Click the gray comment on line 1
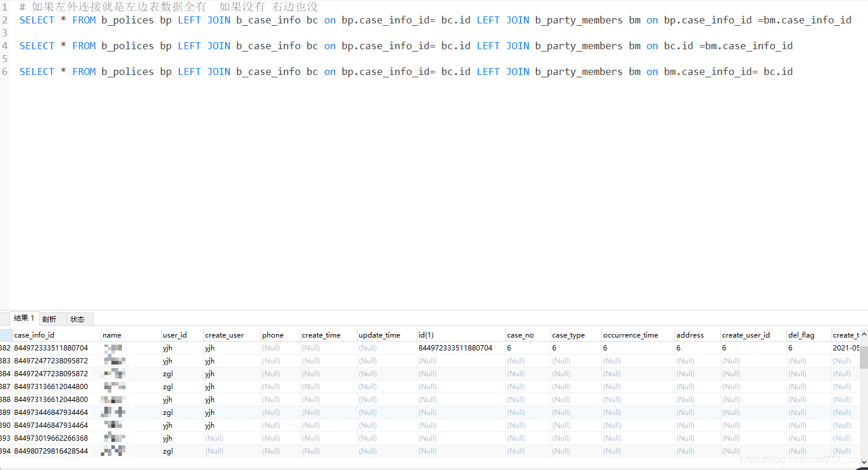This screenshot has width=868, height=470. [169, 7]
